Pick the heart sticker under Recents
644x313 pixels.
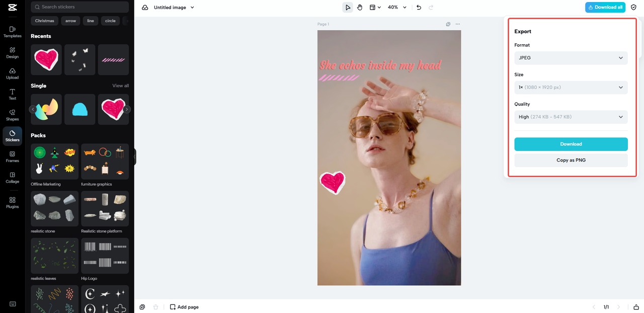(x=46, y=60)
